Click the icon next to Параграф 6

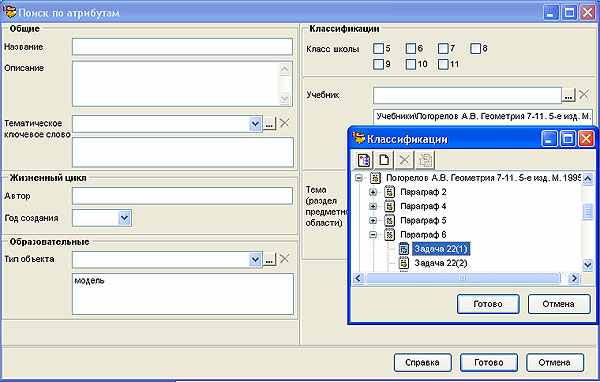[x=390, y=235]
